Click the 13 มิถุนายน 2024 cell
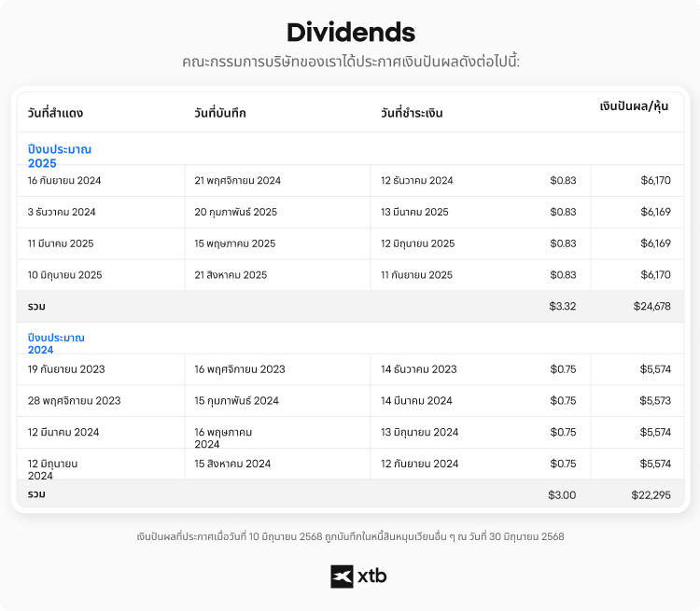 coord(420,433)
